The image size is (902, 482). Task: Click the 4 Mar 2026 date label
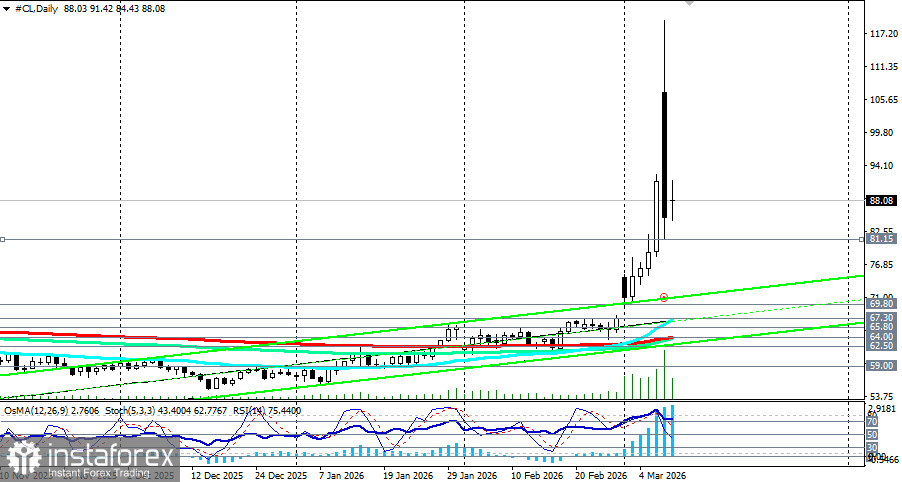point(663,476)
